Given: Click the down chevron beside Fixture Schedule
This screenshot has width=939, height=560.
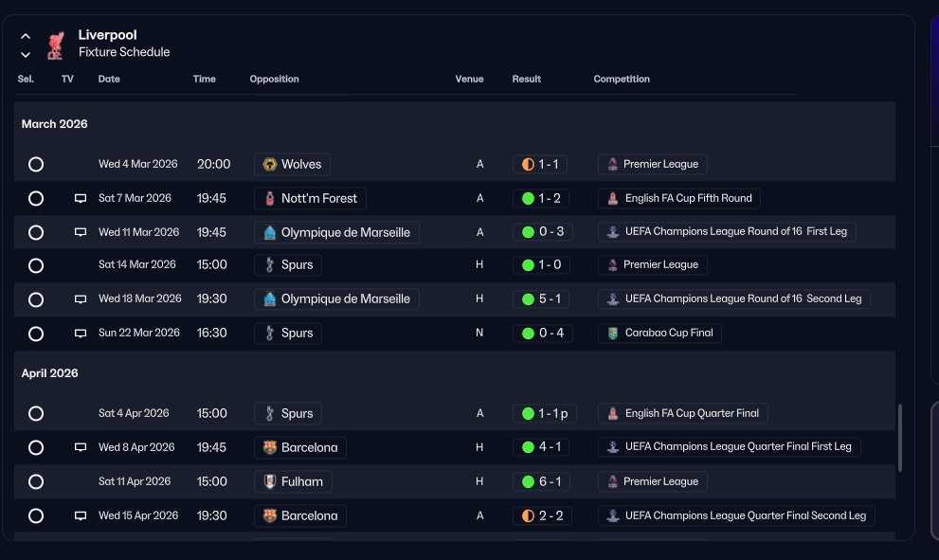Looking at the screenshot, I should point(26,55).
